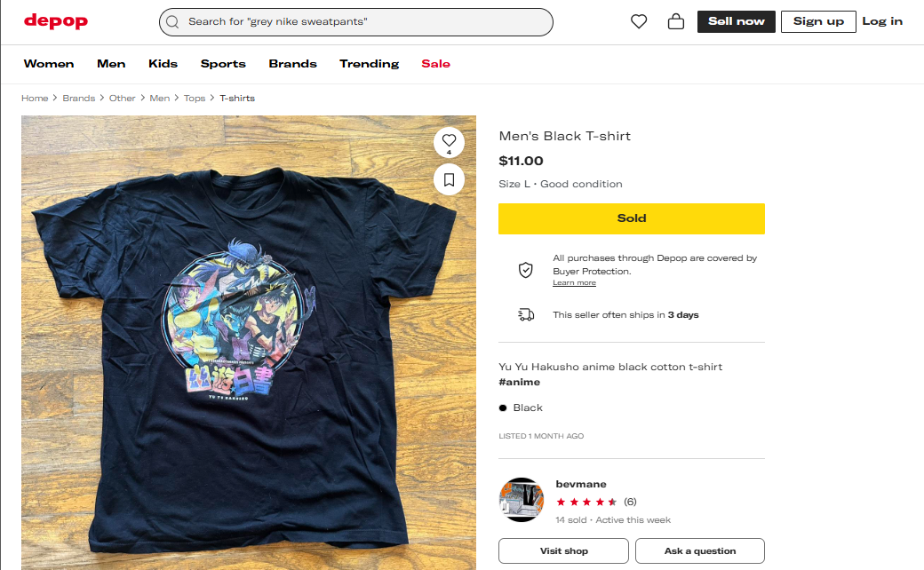Navigate to Tops breadcrumb
Viewport: 924px width, 570px height.
pyautogui.click(x=195, y=99)
